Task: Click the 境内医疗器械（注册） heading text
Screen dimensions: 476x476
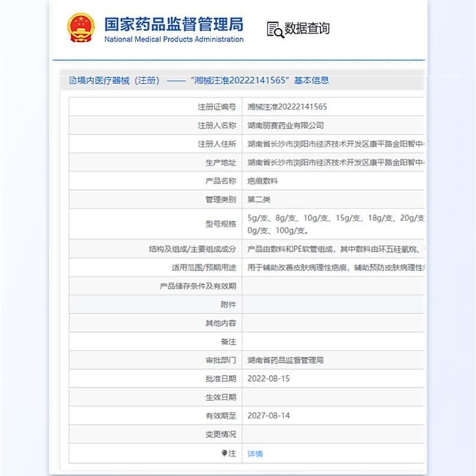Action: pyautogui.click(x=118, y=81)
